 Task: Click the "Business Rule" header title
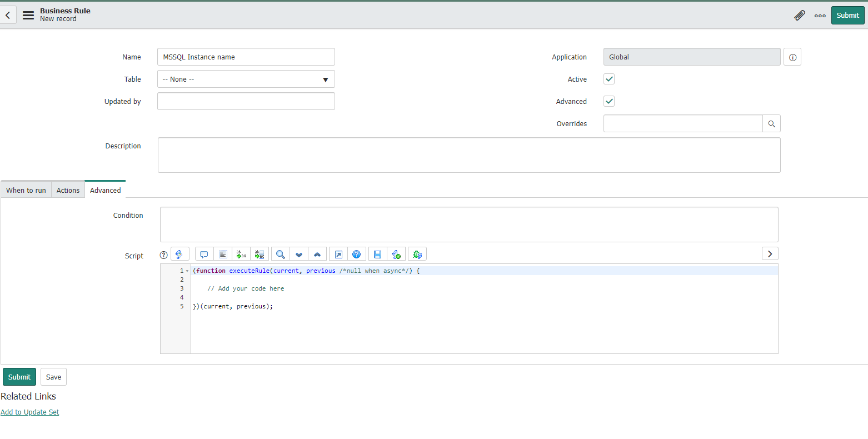[x=65, y=11]
